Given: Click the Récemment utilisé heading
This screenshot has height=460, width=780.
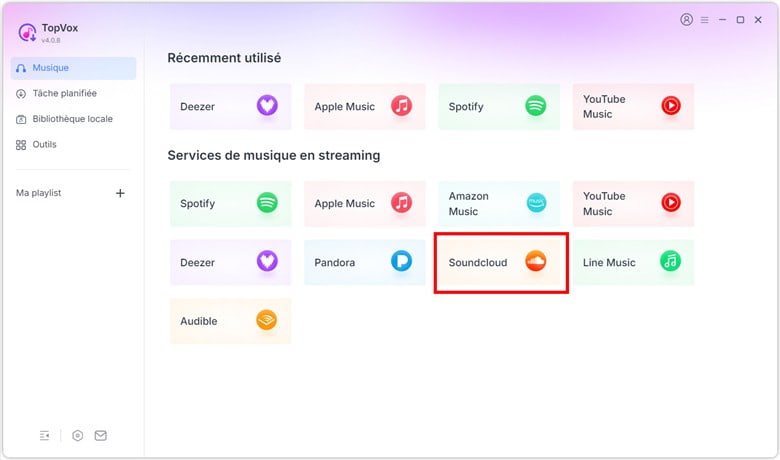Looking at the screenshot, I should (x=224, y=58).
